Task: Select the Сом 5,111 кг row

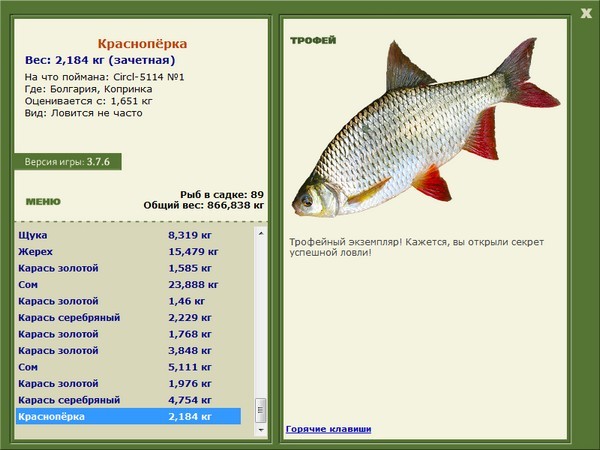Action: (128, 367)
